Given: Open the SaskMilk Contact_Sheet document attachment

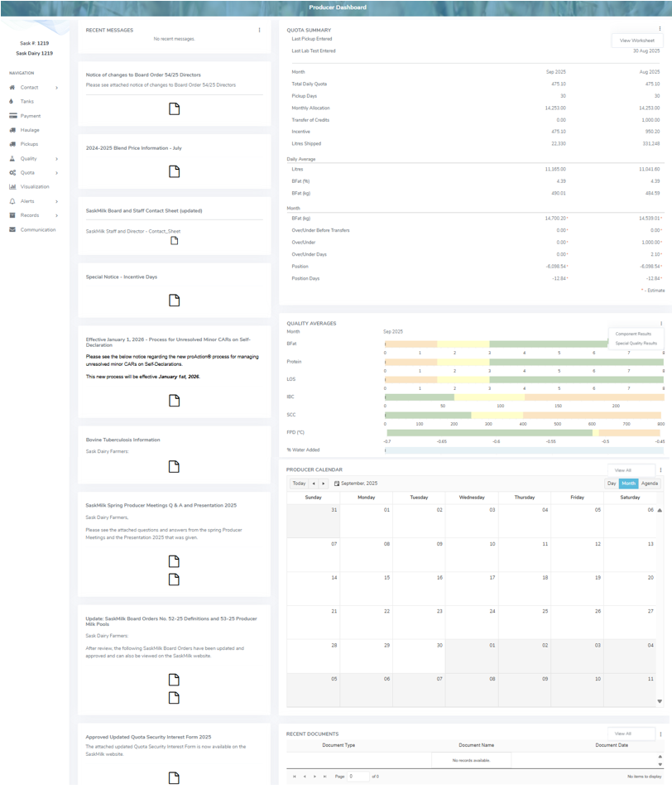Looking at the screenshot, I should (x=174, y=240).
